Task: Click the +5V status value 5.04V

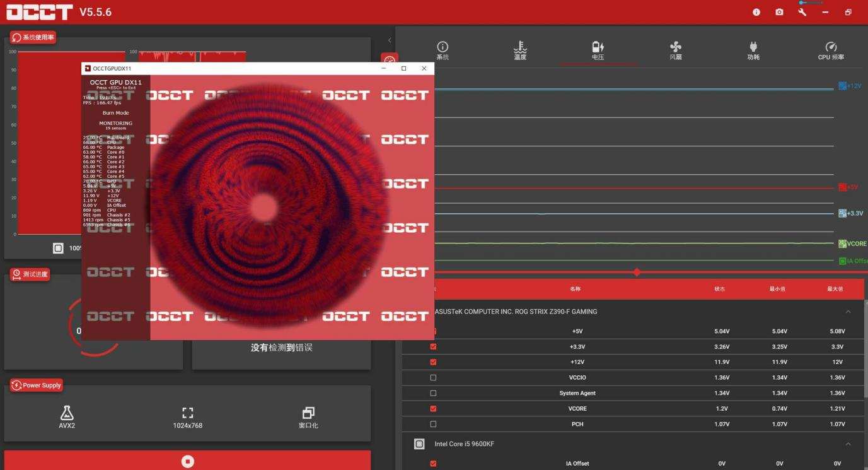Action: [x=722, y=331]
